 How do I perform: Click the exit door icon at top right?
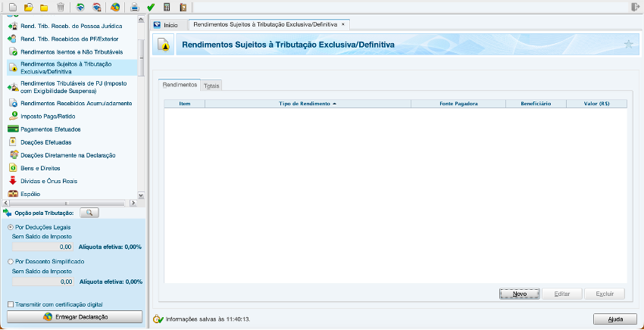(634, 7)
